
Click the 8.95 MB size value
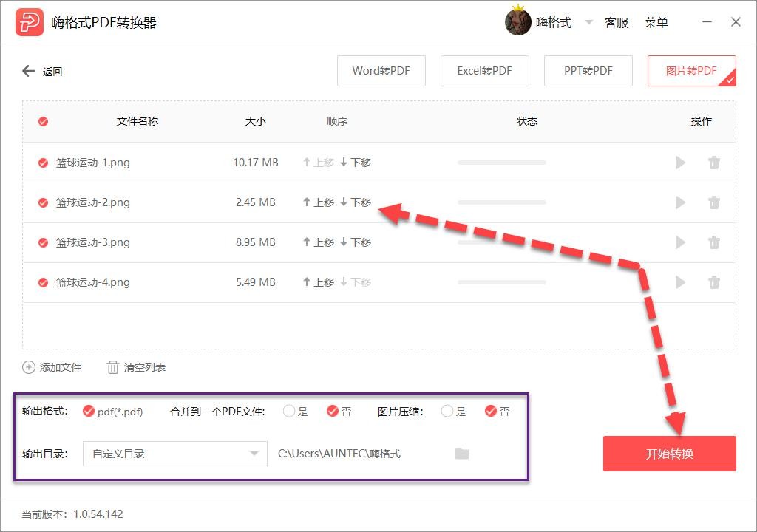click(x=256, y=242)
